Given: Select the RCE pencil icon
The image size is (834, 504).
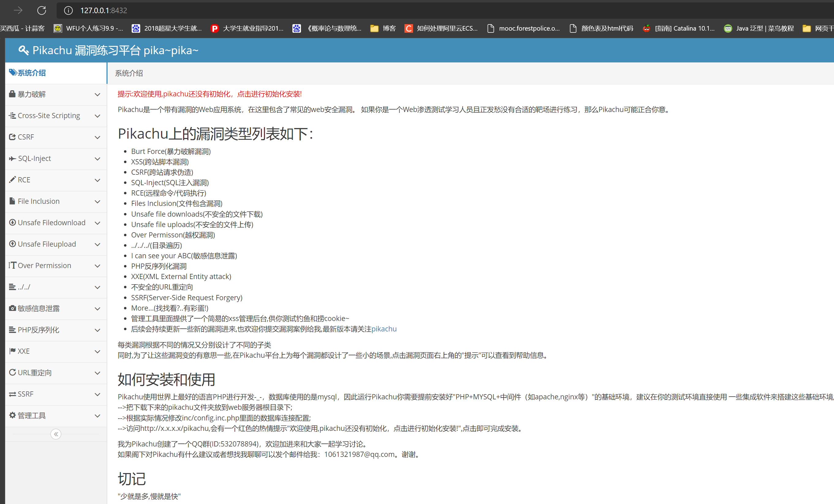Looking at the screenshot, I should [12, 180].
